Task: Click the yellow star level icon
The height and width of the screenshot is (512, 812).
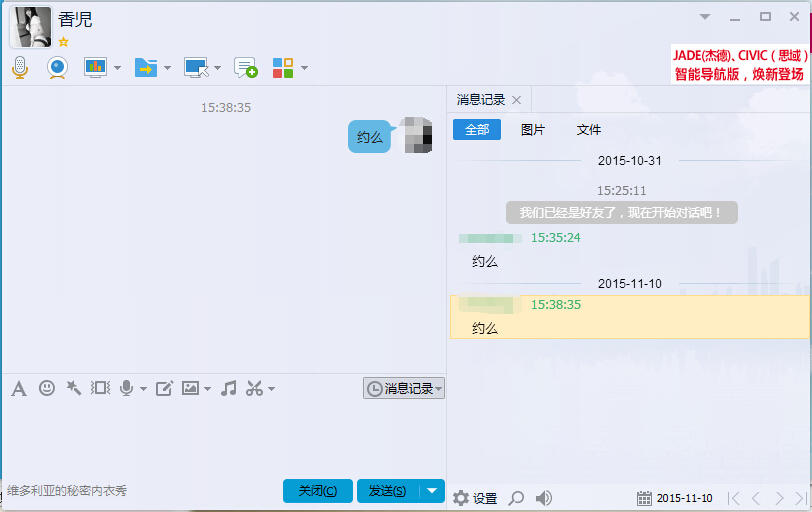Action: coord(63,42)
